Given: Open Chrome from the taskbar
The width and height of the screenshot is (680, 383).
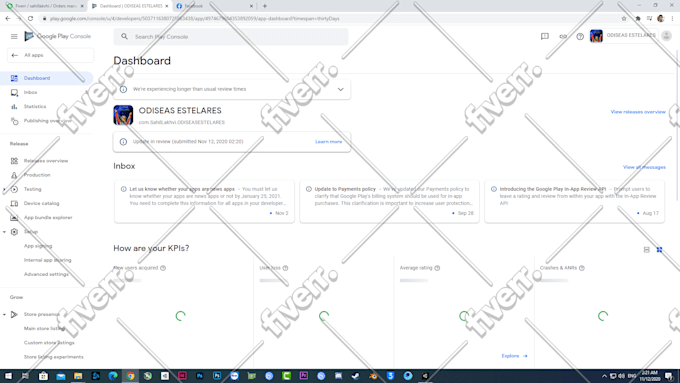Looking at the screenshot, I should click(x=130, y=376).
